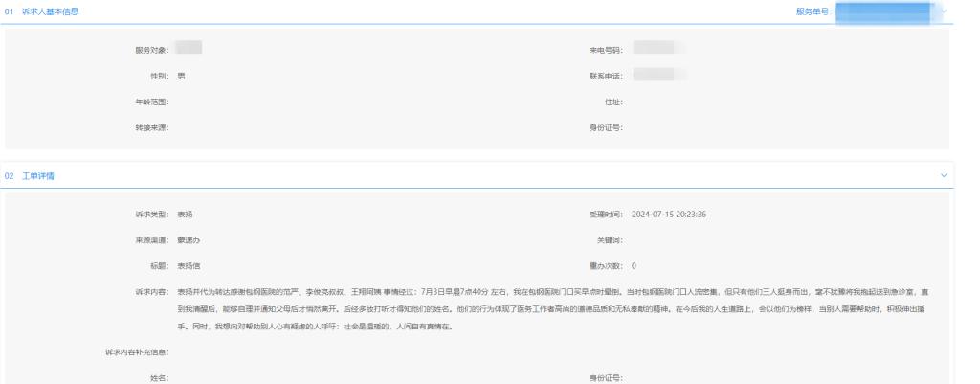This screenshot has width=980, height=384.
Task: Click the 诉求类型 value 表扬
Action: click(x=185, y=214)
